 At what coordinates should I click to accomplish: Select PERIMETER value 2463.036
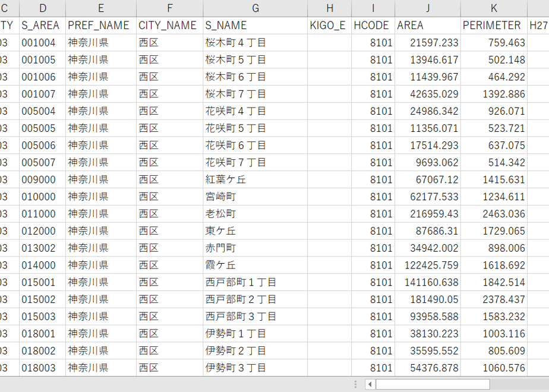click(494, 214)
